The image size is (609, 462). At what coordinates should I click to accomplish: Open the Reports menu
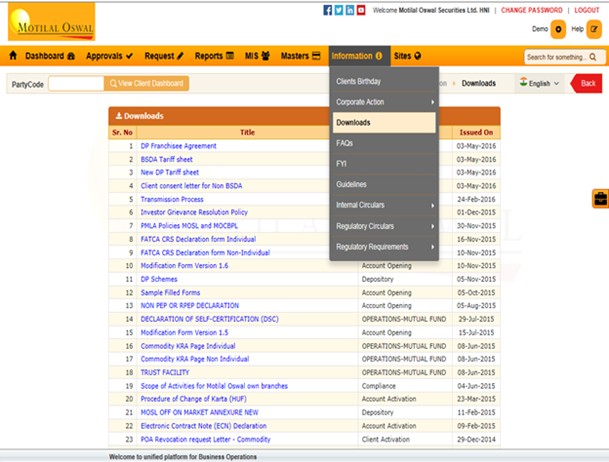point(214,56)
